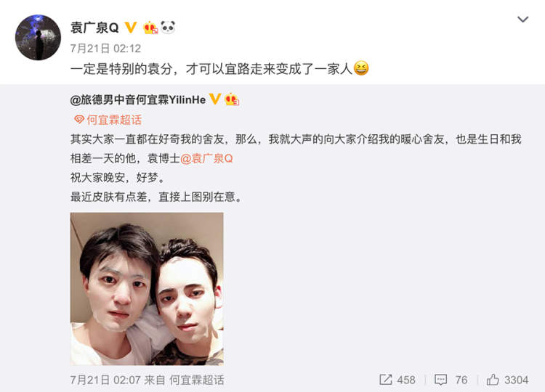
Task: Open original post timestamp 7月21日 02:07
Action: (105, 380)
